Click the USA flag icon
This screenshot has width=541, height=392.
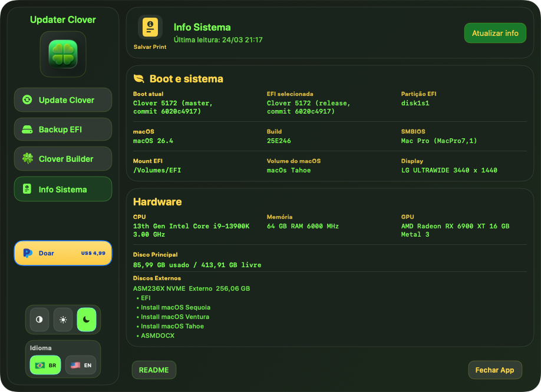coord(75,365)
